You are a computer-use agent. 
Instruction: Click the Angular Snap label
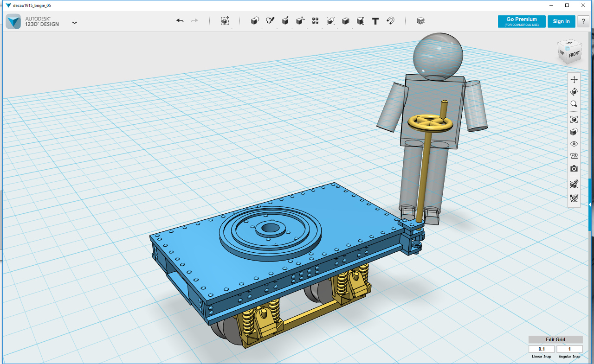(x=569, y=357)
